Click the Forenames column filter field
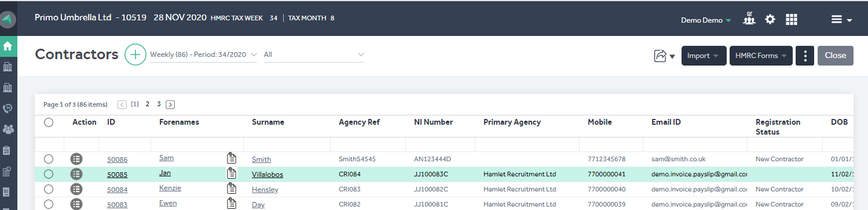The height and width of the screenshot is (210, 868). [197, 144]
